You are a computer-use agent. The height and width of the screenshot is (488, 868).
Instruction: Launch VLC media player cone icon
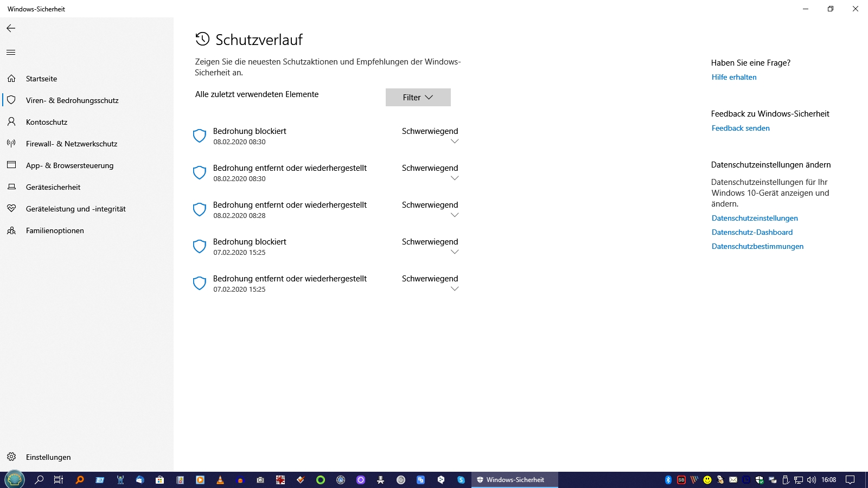[x=220, y=480]
